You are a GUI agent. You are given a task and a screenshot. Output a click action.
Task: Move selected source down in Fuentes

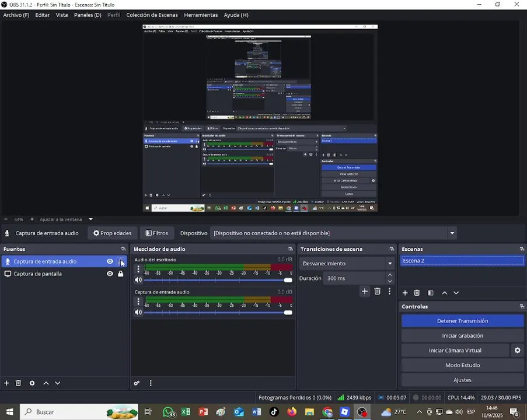pos(58,383)
